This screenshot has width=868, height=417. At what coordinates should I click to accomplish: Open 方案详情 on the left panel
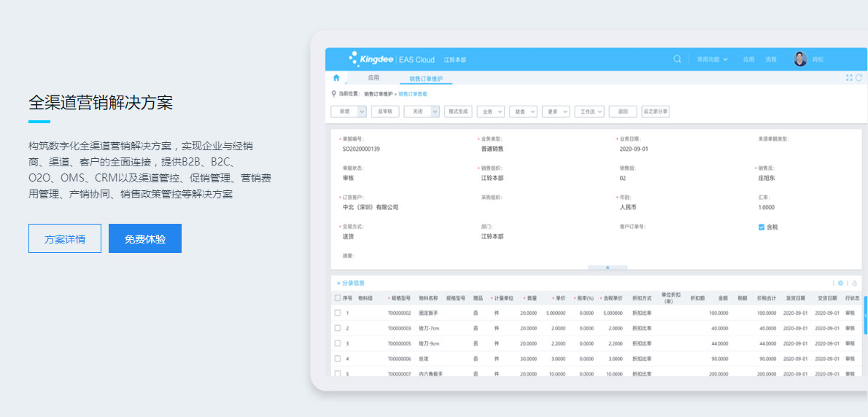coord(65,238)
